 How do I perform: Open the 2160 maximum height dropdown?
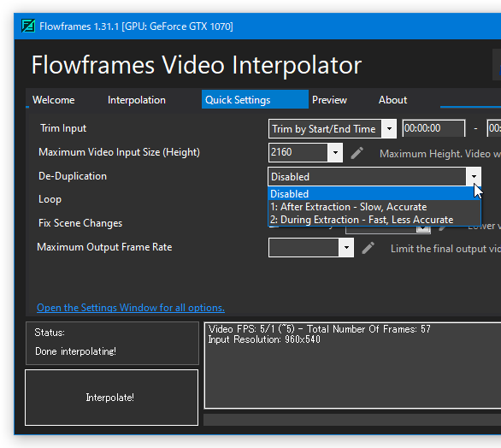pos(335,152)
